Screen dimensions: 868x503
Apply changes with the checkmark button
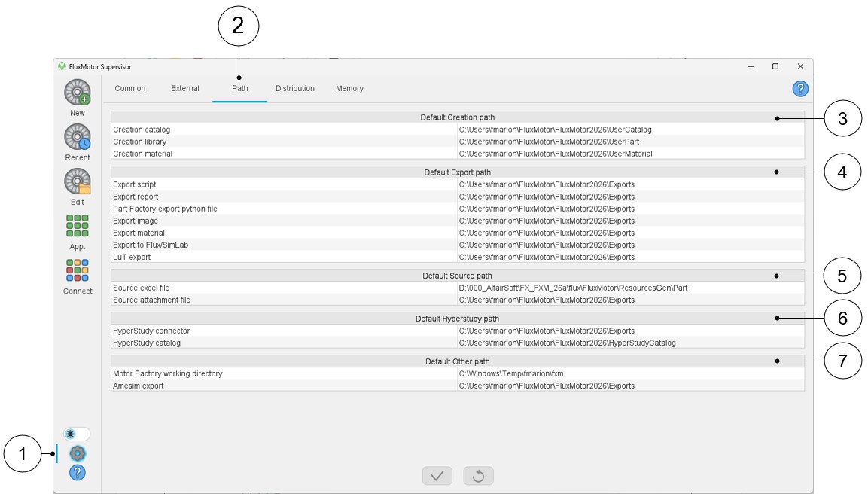[x=437, y=476]
